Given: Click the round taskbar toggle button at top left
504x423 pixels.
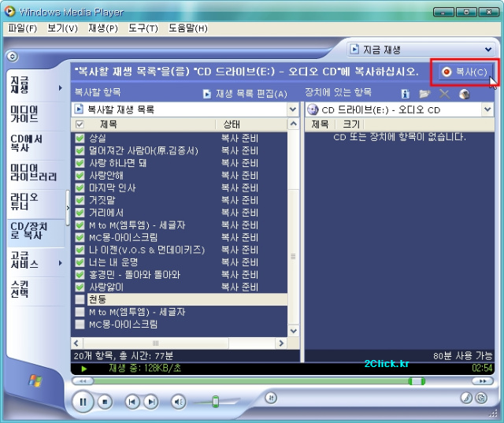Looking at the screenshot, I should tap(13, 57).
